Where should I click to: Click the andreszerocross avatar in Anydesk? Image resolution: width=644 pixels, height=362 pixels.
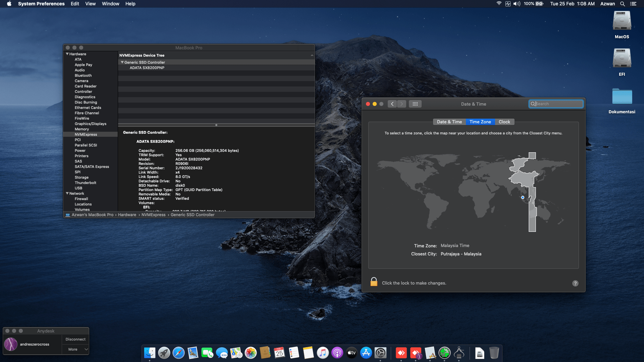click(11, 344)
